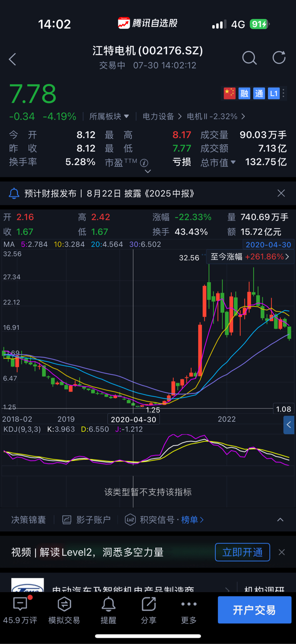
Task: Tap the KDJ(9,3,3) indicator label
Action: point(22,429)
